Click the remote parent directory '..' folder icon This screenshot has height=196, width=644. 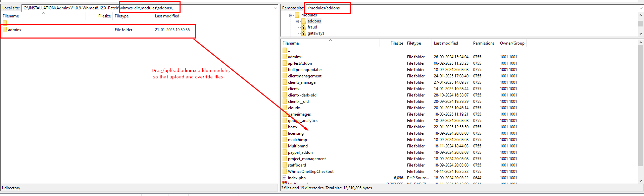pos(285,51)
